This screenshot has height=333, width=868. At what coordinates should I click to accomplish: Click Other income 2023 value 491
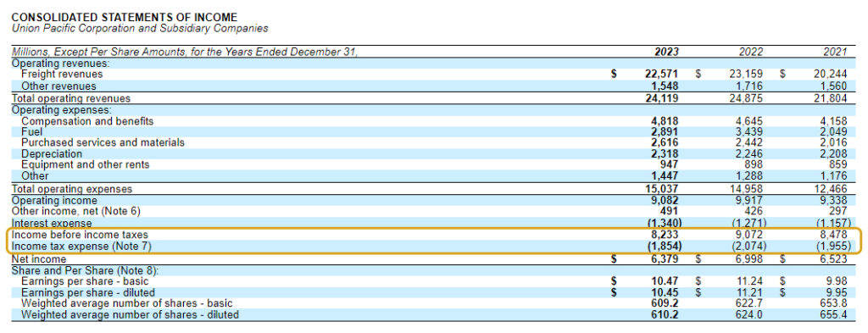[670, 211]
